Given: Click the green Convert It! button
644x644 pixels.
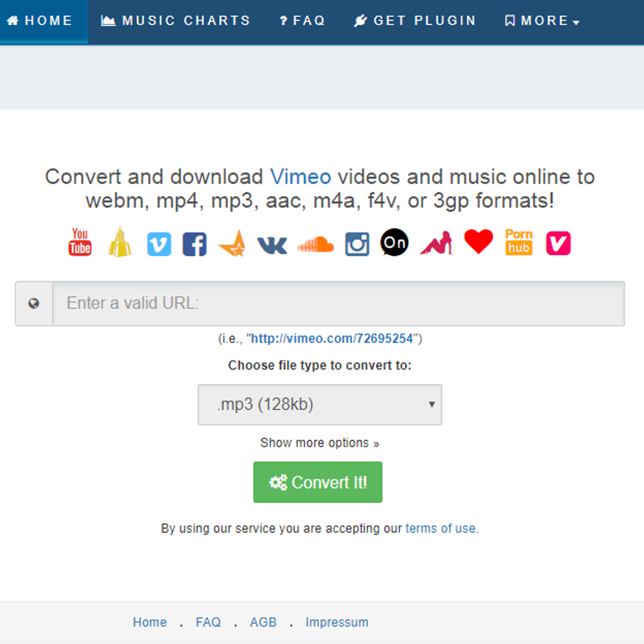Looking at the screenshot, I should point(318,482).
